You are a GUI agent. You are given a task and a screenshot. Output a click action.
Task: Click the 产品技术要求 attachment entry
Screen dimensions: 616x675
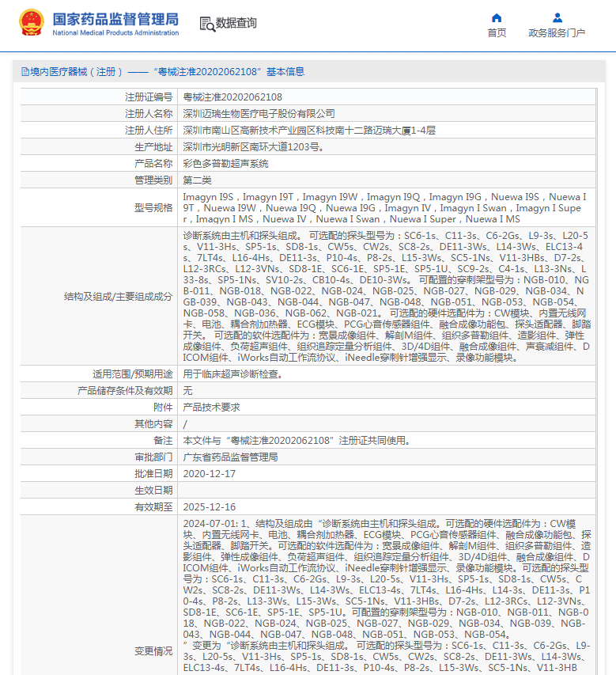pos(211,407)
